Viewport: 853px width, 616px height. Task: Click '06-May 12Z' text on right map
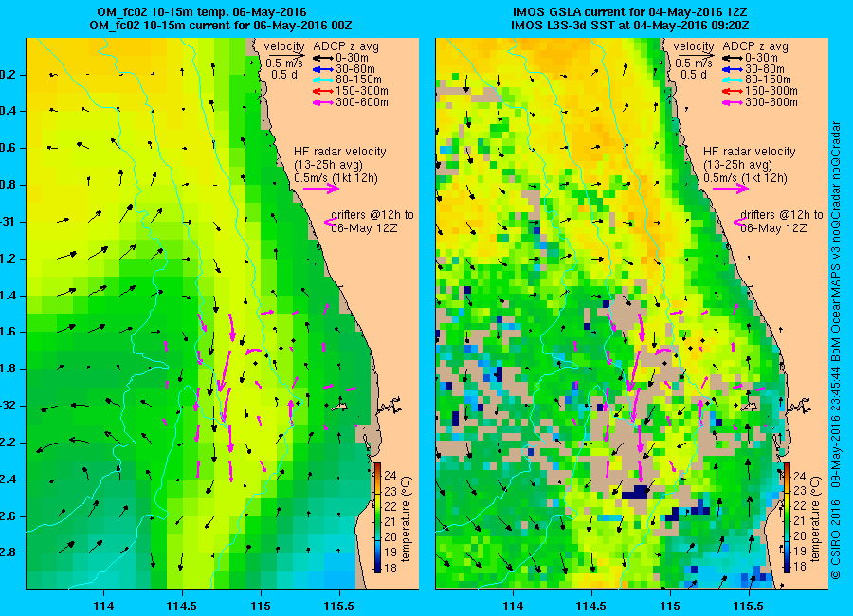coord(773,228)
